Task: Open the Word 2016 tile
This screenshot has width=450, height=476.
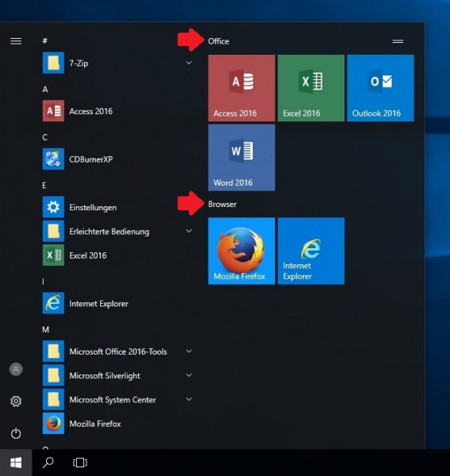Action: click(x=242, y=158)
